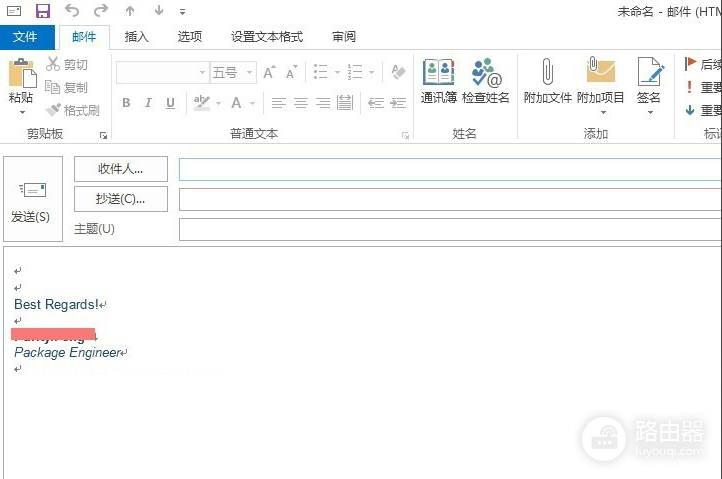Redo the last action
This screenshot has height=479, width=722.
pyautogui.click(x=100, y=10)
